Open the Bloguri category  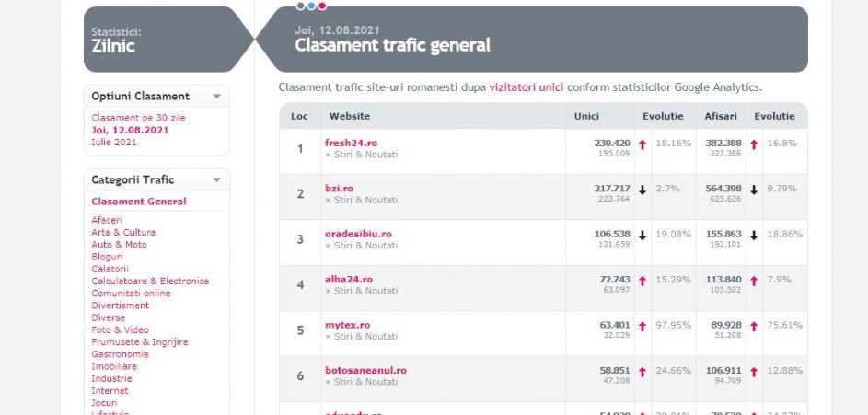pyautogui.click(x=108, y=257)
